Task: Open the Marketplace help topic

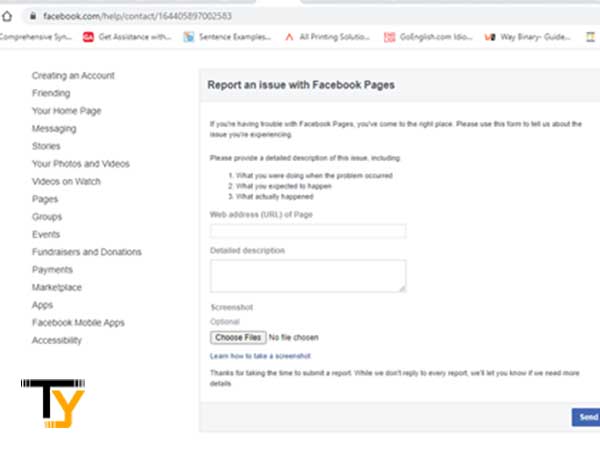Action: [57, 287]
